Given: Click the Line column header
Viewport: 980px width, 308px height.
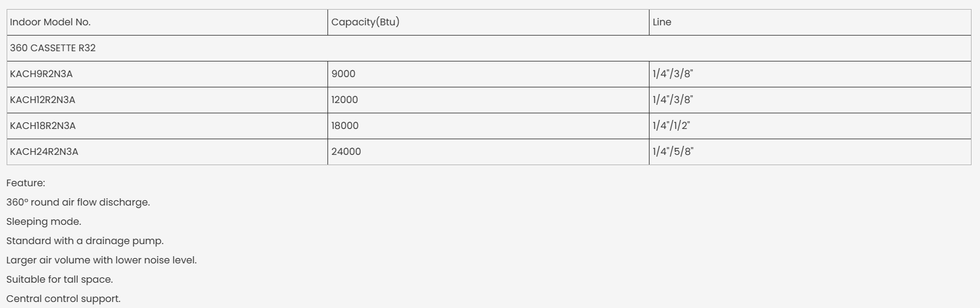Looking at the screenshot, I should coord(662,22).
